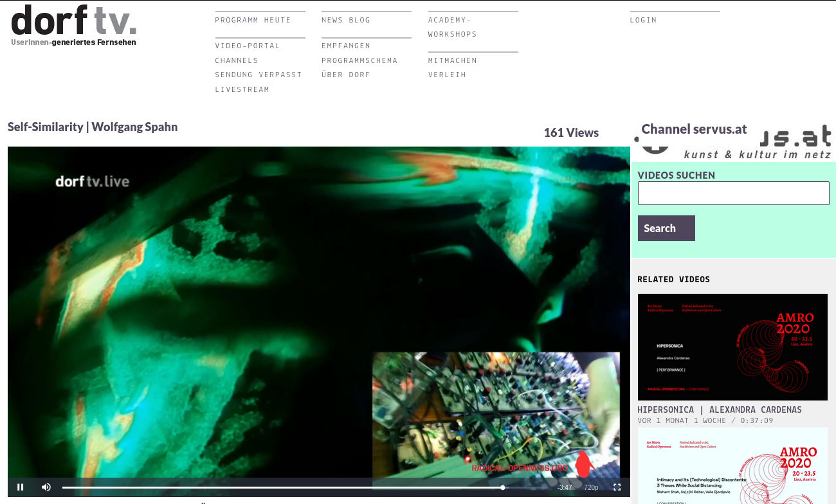Go to Video-Portal
The width and height of the screenshot is (836, 504).
248,46
